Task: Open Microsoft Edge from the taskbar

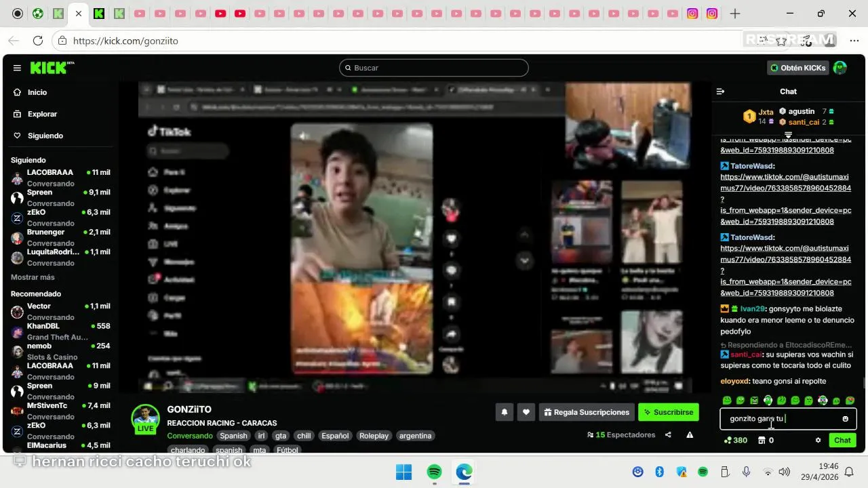Action: coord(465,472)
